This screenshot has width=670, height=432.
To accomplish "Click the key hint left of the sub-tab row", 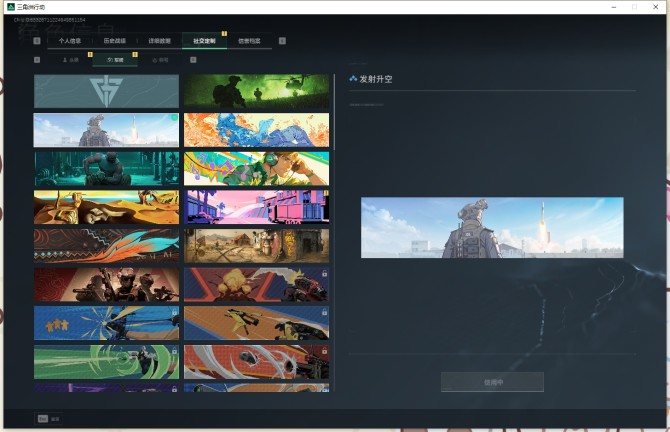I will (37, 60).
